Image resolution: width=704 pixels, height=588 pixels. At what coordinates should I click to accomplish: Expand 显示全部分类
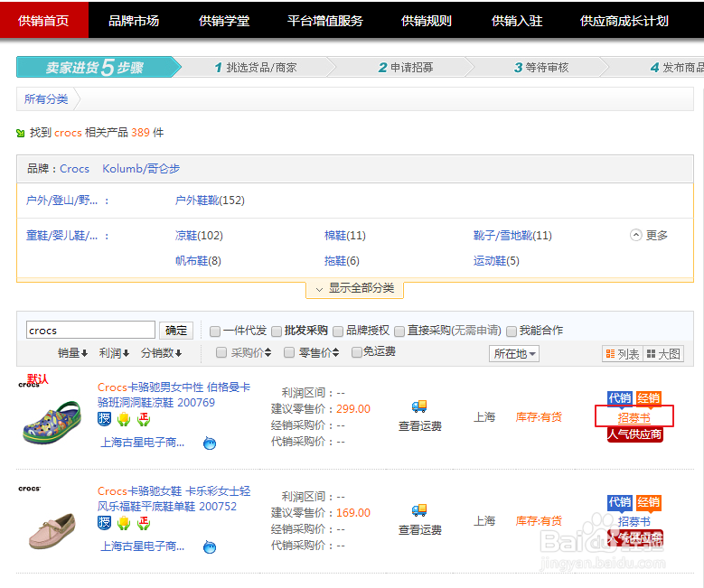354,288
